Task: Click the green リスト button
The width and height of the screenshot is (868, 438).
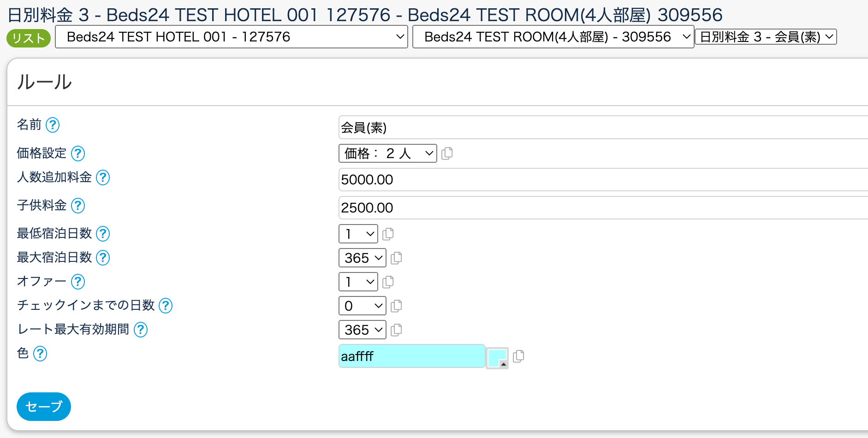Action: tap(29, 38)
